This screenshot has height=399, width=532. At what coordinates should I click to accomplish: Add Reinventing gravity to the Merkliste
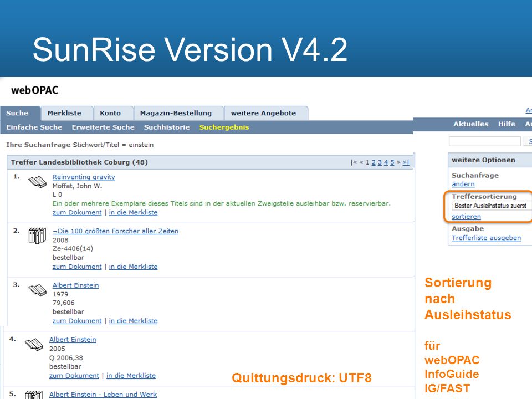click(133, 212)
